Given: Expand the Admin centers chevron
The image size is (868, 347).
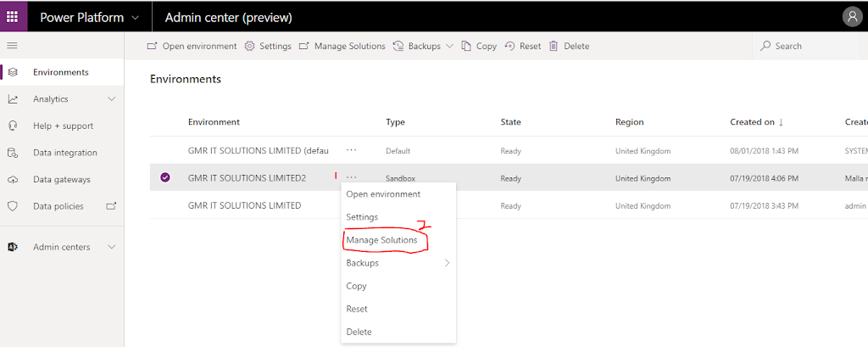Looking at the screenshot, I should coord(111,247).
